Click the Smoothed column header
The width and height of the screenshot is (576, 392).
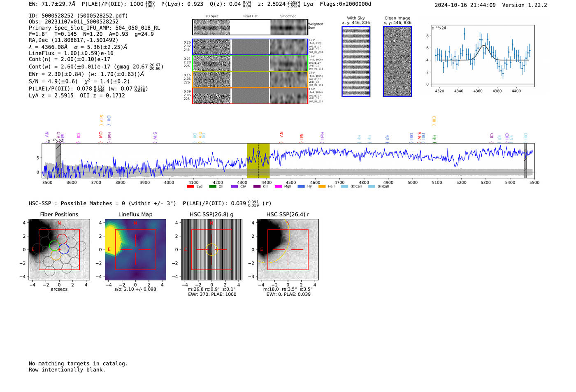pos(288,16)
